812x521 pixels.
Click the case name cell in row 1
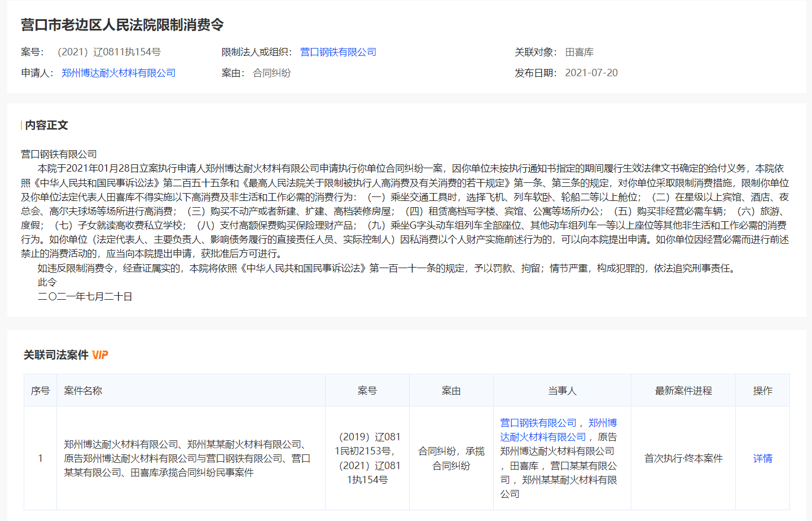click(x=191, y=458)
